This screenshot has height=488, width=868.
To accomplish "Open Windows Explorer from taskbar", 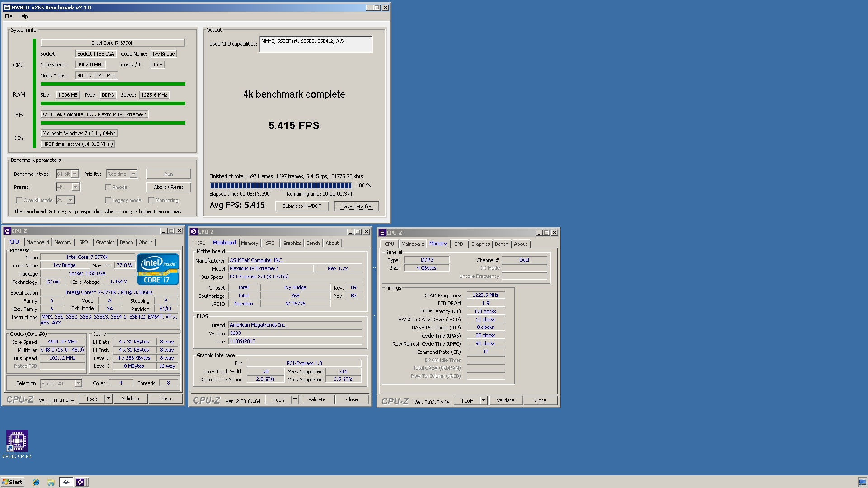I will [51, 482].
